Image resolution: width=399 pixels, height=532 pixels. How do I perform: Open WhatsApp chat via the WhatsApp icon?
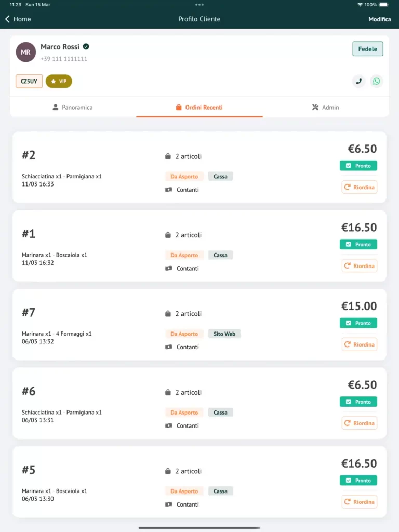[376, 81]
